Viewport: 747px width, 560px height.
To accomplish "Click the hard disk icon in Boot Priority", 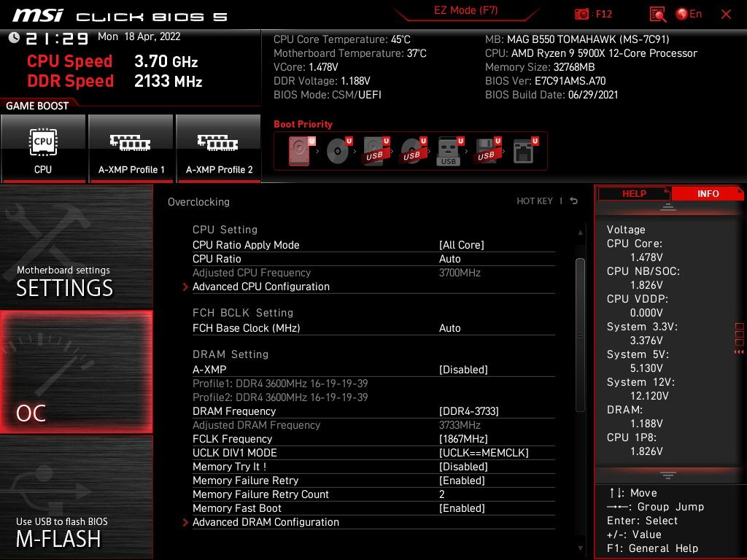I will [299, 149].
